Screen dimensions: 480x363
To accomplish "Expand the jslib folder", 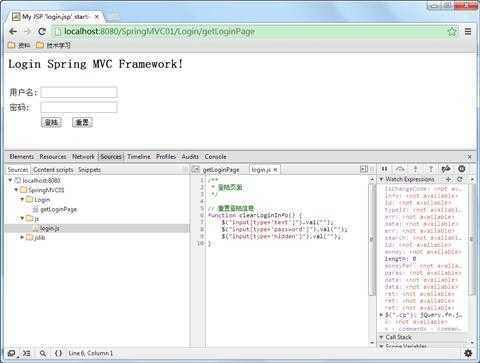I will (22, 237).
